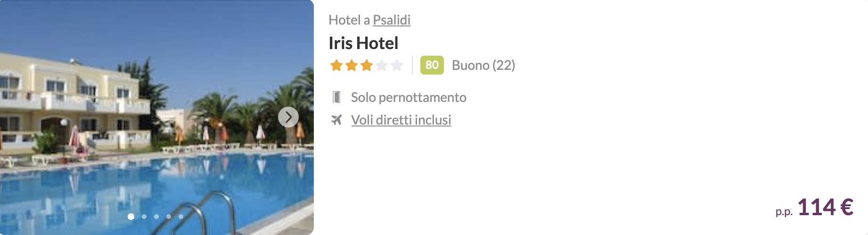
Task: Click the 114 € per person price
Action: coord(825,207)
